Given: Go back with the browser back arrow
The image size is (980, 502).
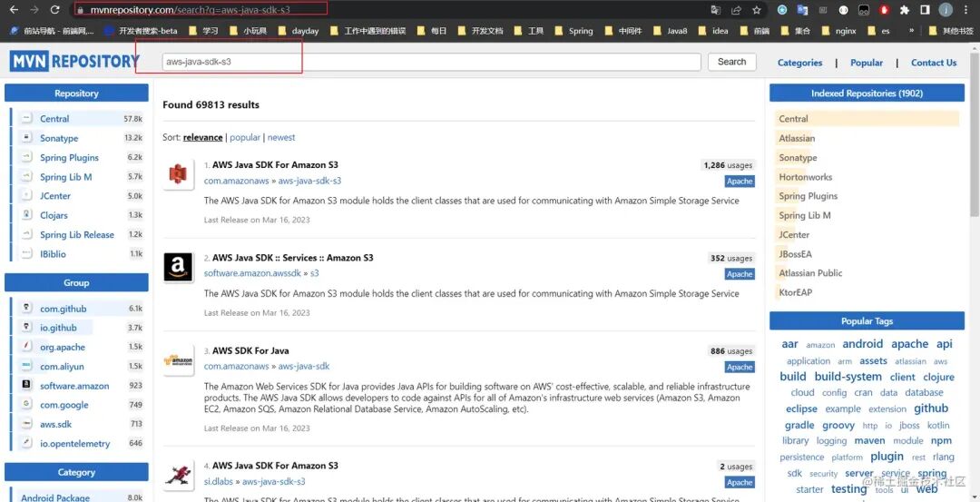Looking at the screenshot, I should pyautogui.click(x=14, y=10).
